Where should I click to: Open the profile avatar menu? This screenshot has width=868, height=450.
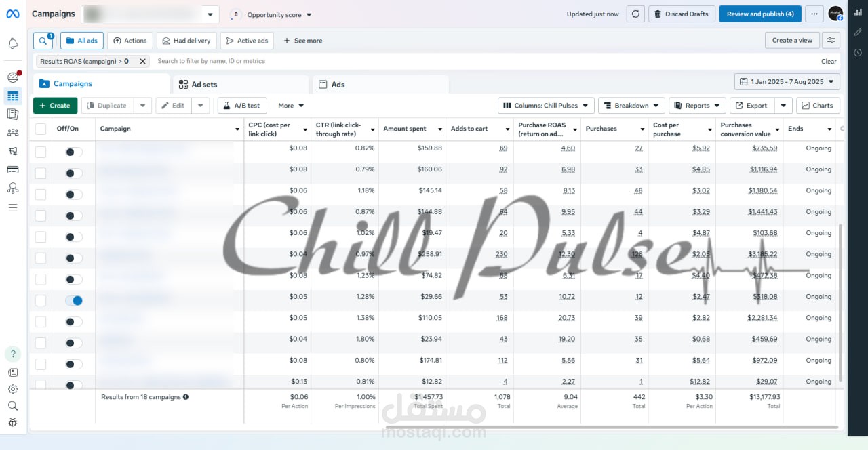[835, 14]
